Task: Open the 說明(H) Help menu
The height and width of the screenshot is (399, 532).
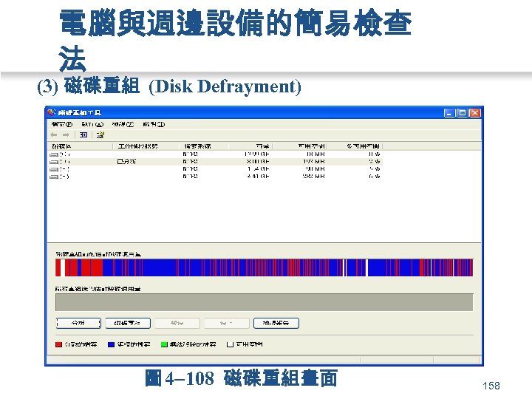Action: tap(154, 124)
